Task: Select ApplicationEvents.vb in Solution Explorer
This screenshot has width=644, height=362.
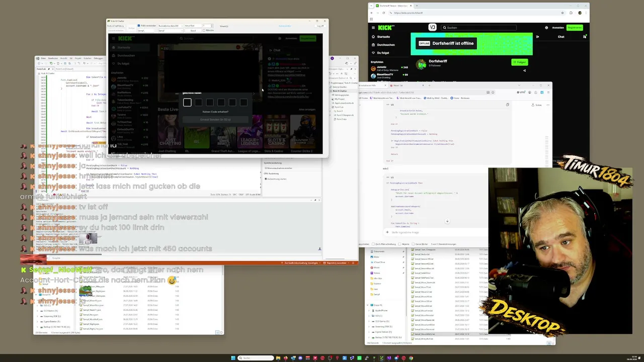Action: point(345,103)
